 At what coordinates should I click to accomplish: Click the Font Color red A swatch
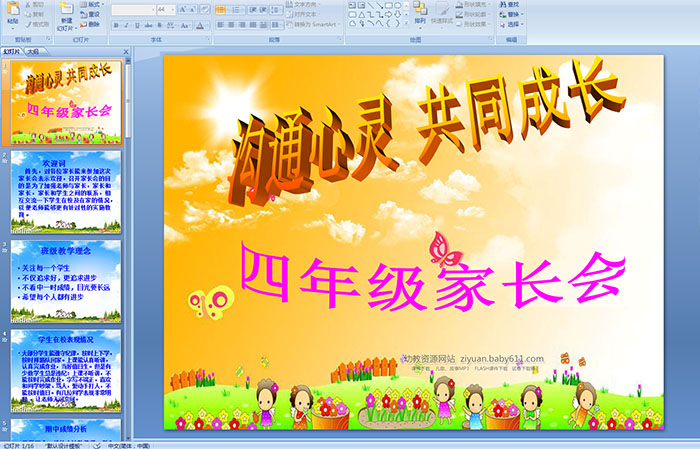click(200, 26)
